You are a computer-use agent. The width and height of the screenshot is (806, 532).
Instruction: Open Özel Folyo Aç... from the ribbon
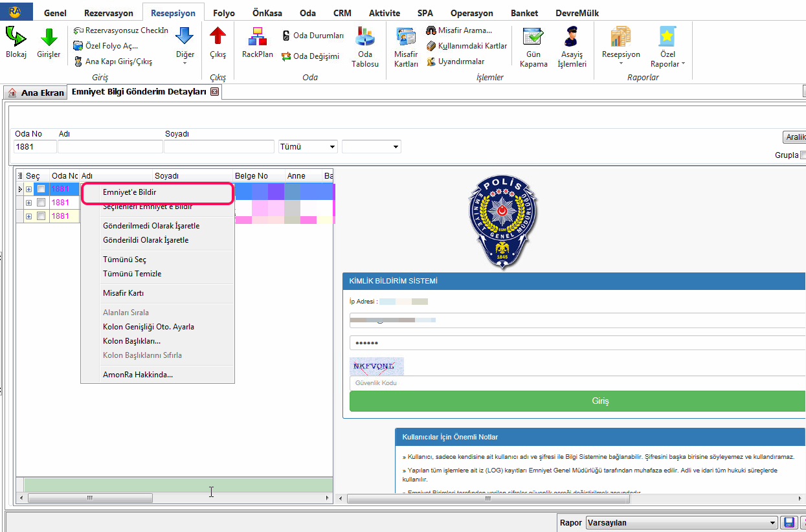click(x=106, y=46)
